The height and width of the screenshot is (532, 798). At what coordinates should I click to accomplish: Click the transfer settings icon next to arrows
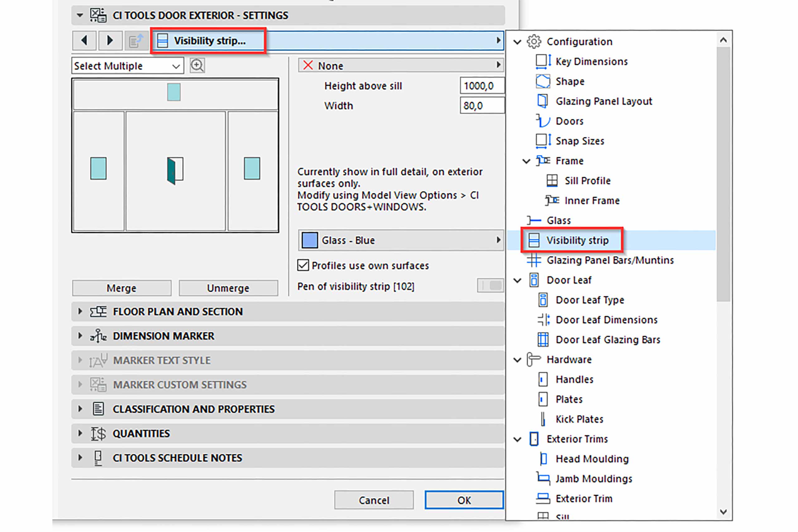(137, 41)
